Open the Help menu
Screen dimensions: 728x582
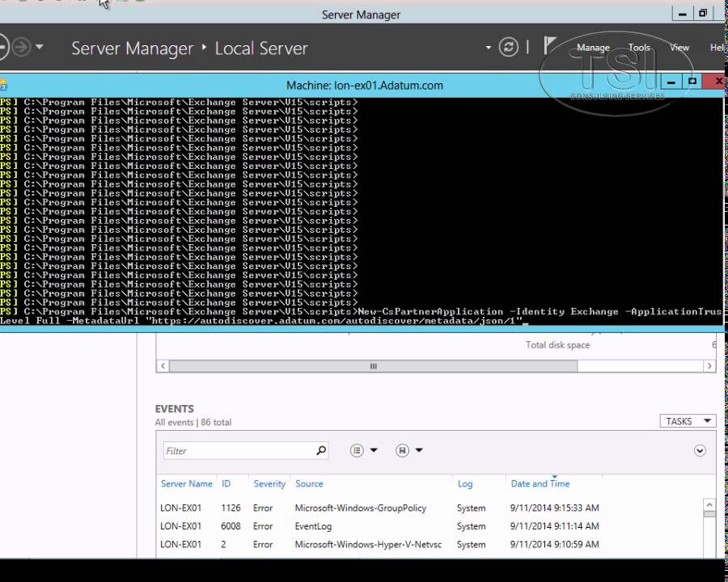click(x=717, y=48)
